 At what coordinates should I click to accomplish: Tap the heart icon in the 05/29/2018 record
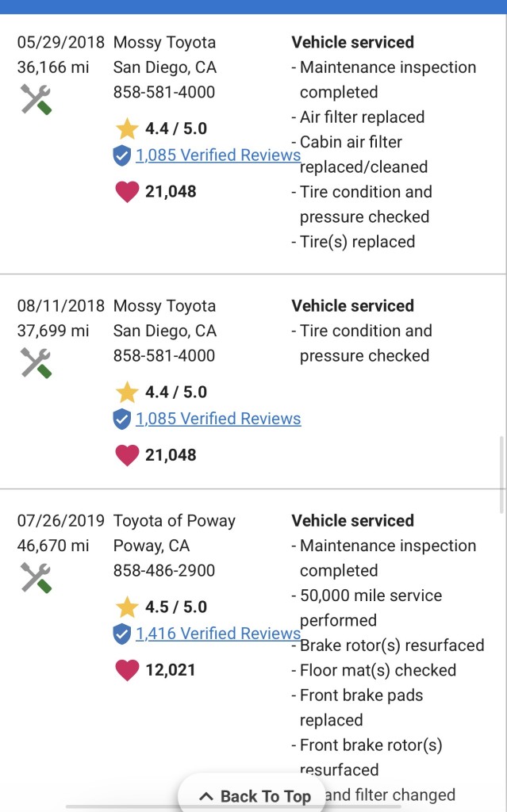click(127, 192)
